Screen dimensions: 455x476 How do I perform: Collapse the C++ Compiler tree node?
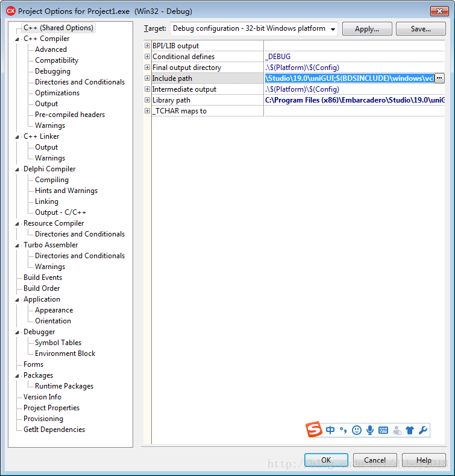(x=17, y=39)
